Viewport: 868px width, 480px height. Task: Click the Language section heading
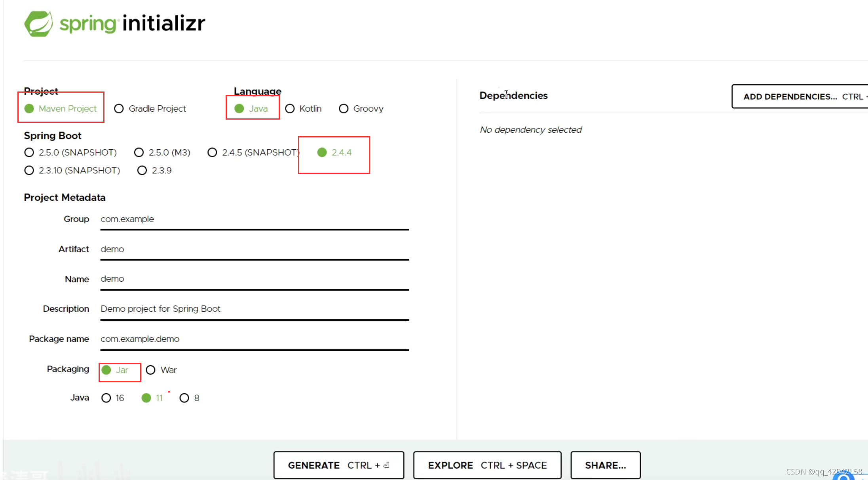[258, 91]
